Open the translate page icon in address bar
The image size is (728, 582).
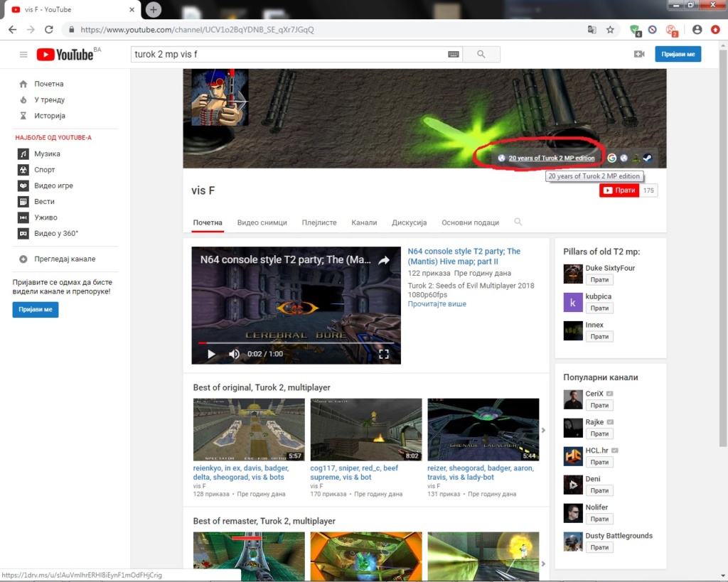[x=591, y=30]
